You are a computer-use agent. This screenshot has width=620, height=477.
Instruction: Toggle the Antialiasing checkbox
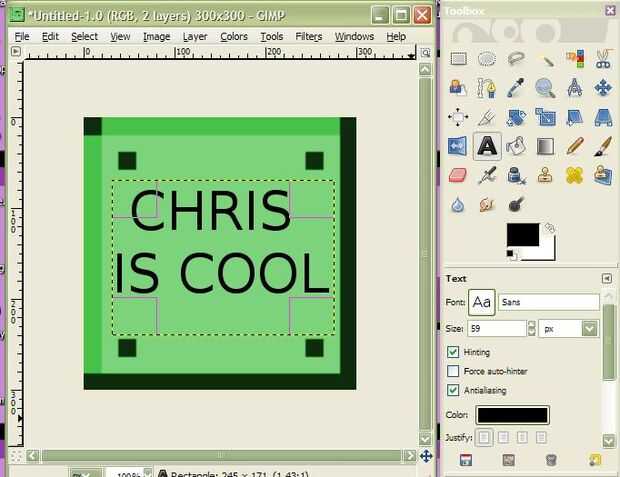tap(453, 390)
